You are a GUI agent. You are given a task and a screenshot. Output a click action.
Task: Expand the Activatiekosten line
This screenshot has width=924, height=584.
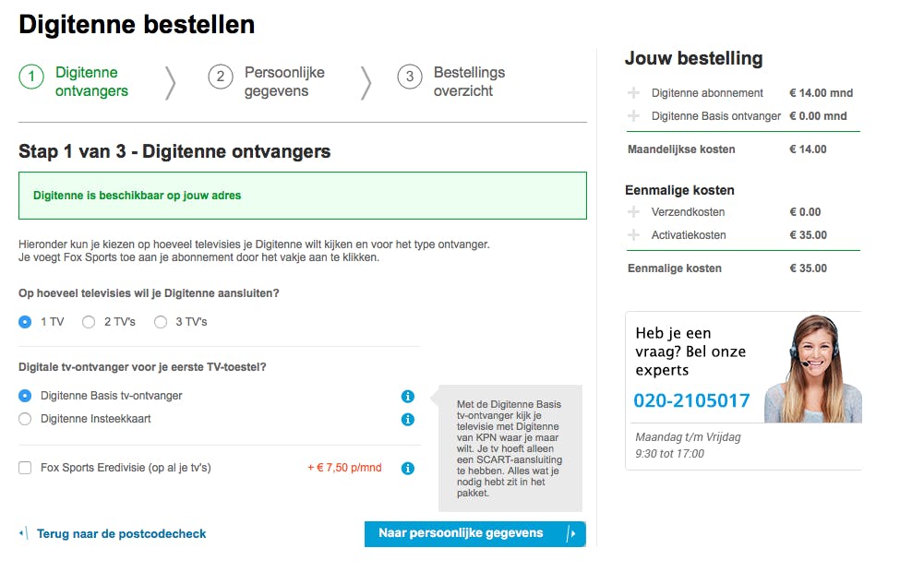(x=633, y=235)
